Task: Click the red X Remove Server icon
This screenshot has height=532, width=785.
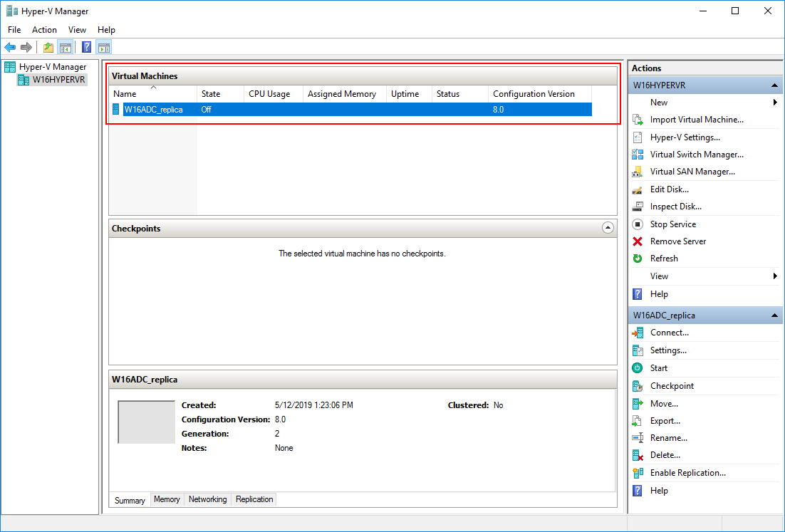Action: tap(638, 241)
